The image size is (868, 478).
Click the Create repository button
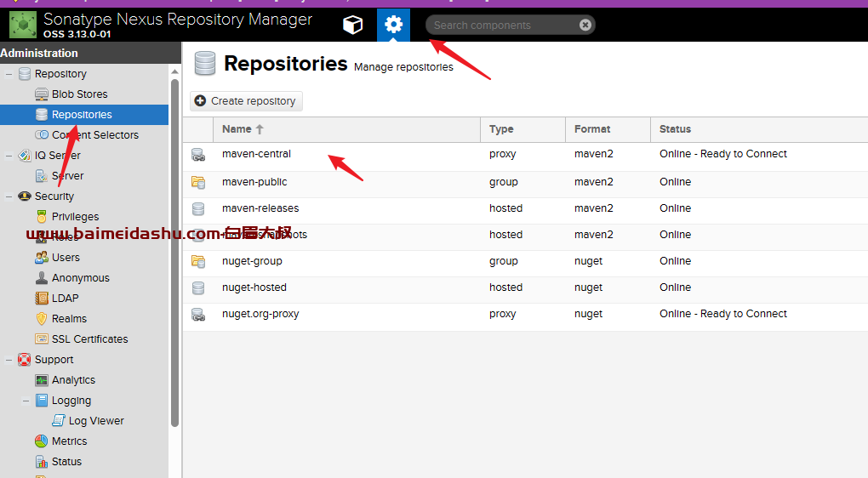point(246,101)
